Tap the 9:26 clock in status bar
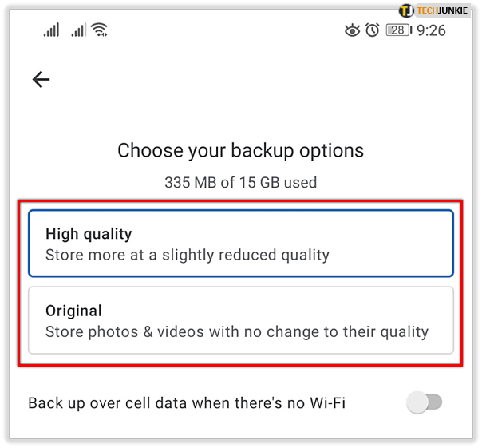The image size is (482, 448). (x=431, y=30)
